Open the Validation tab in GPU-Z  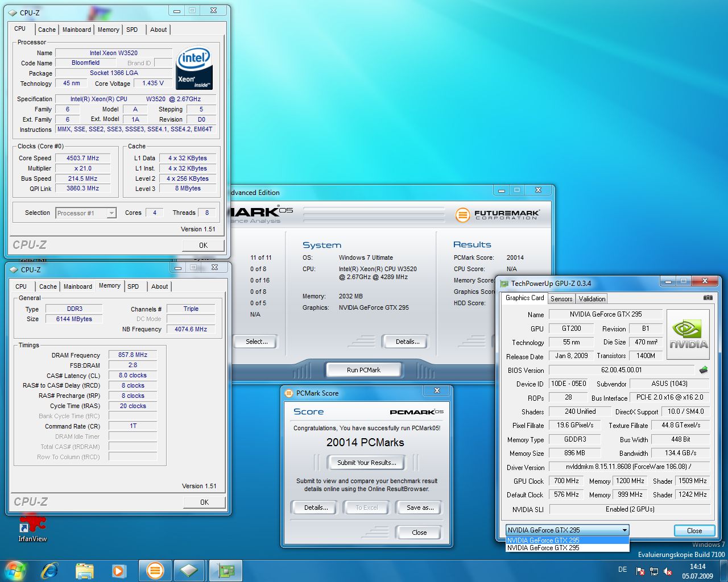[592, 299]
